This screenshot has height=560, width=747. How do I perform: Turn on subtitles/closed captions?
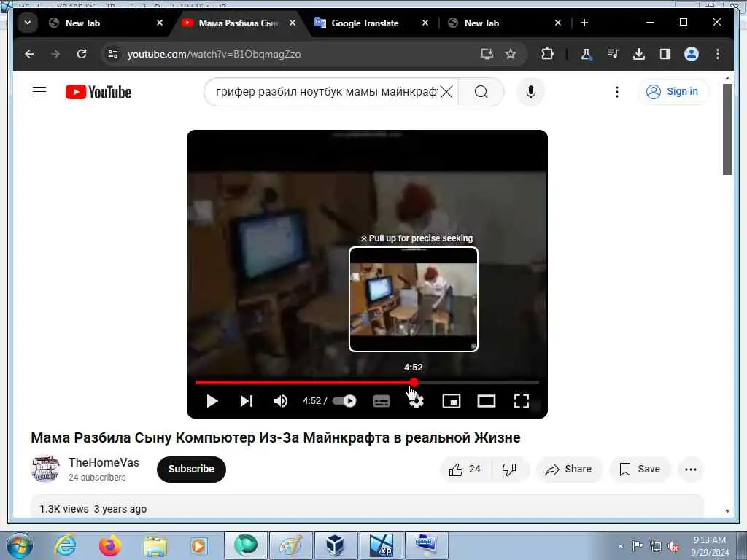click(381, 401)
